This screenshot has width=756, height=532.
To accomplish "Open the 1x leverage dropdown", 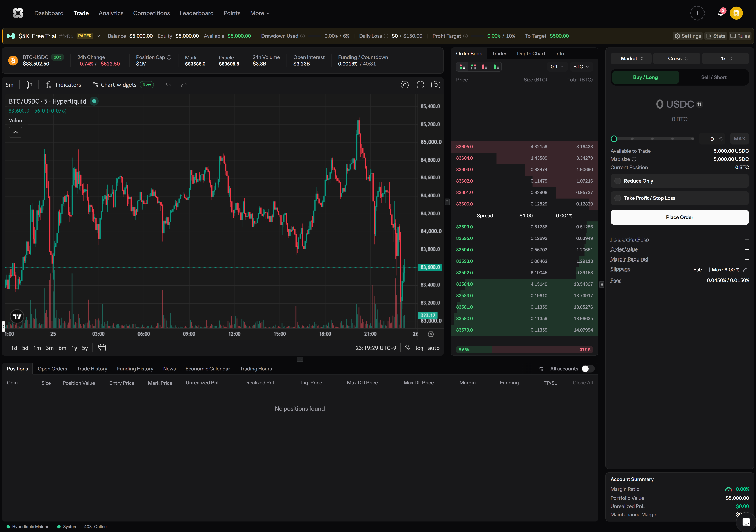I will [x=725, y=59].
